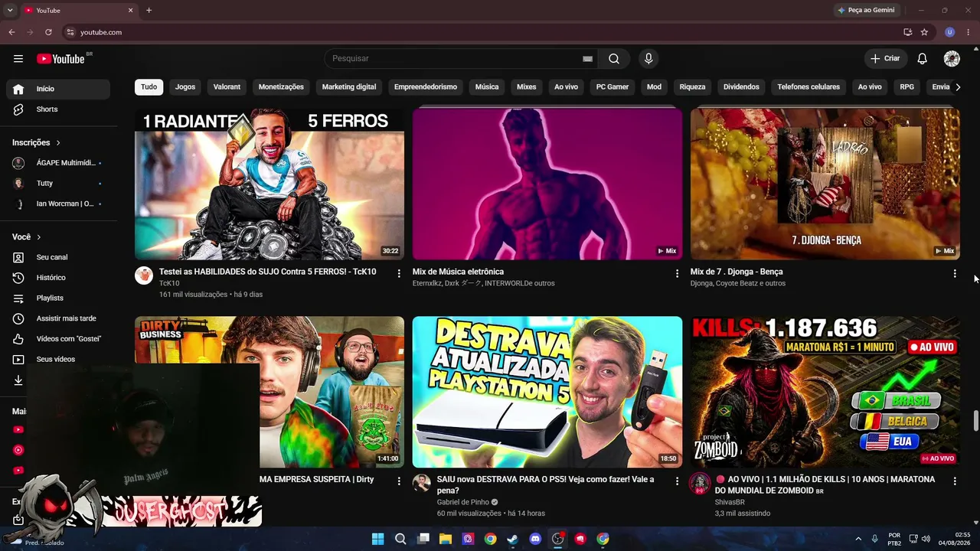Open Steam from the taskbar
This screenshot has height=551, width=980.
click(513, 539)
